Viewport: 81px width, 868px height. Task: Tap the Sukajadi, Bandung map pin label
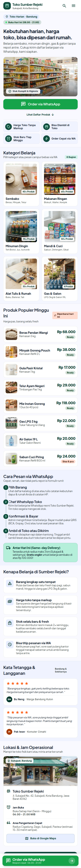point(20,761)
